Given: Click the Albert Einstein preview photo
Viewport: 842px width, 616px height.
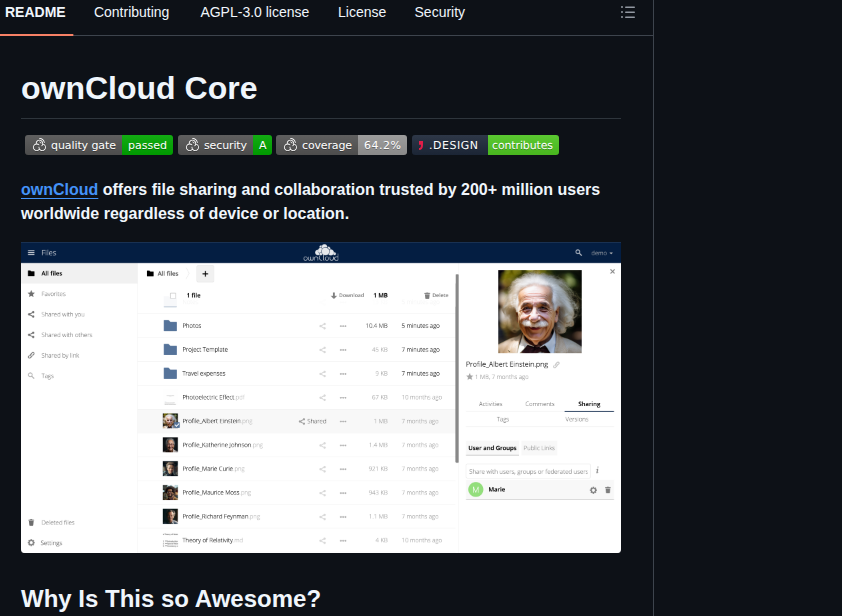Looking at the screenshot, I should click(540, 311).
